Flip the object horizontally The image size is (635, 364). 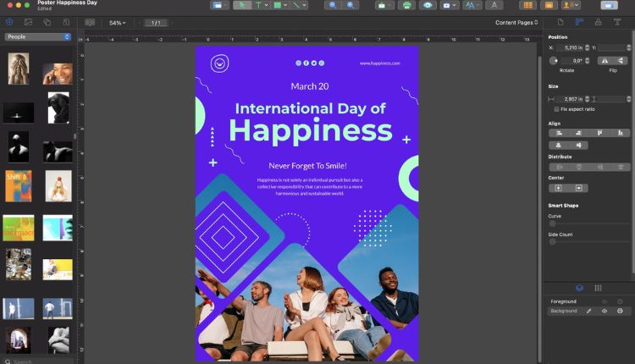(x=605, y=61)
